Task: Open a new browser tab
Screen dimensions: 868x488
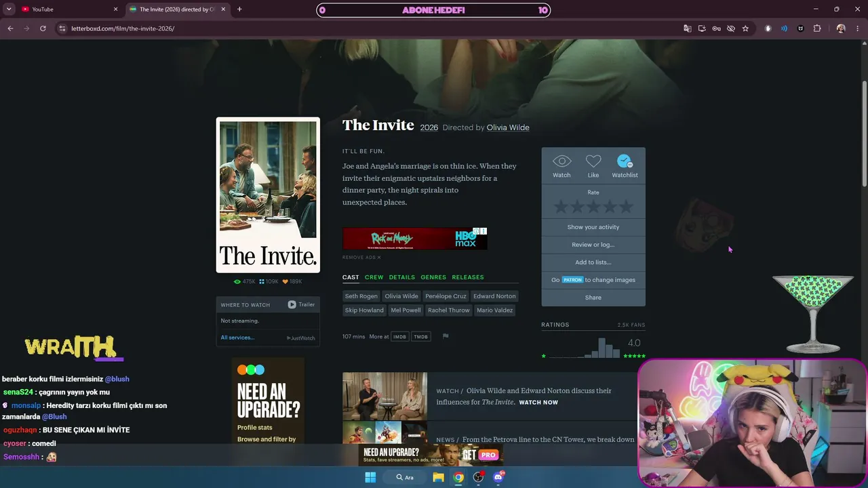Action: [x=239, y=9]
